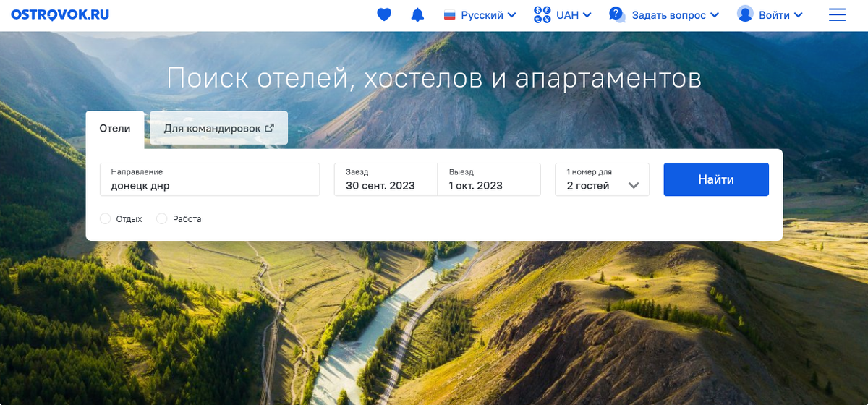Click the question chat bubble icon
Viewport: 868px width, 405px height.
click(617, 14)
